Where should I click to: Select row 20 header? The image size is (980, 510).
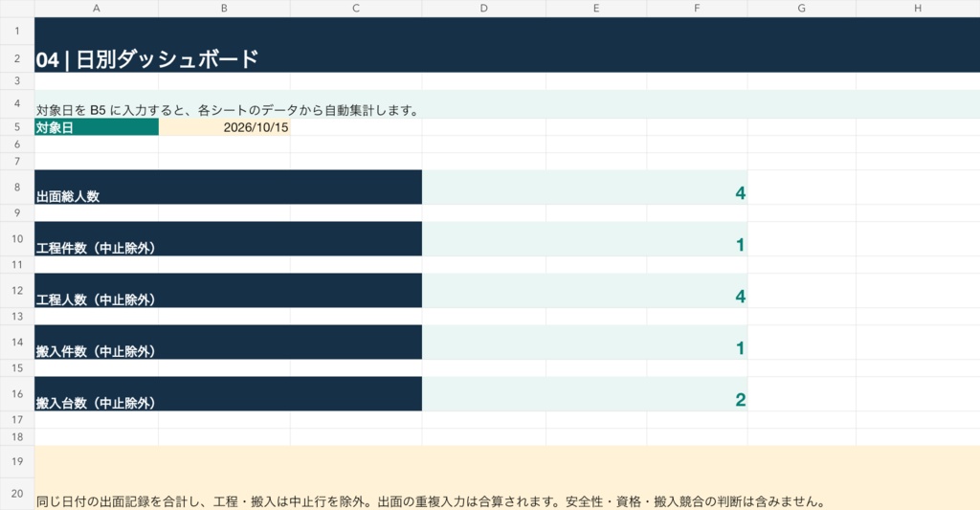pos(17,494)
